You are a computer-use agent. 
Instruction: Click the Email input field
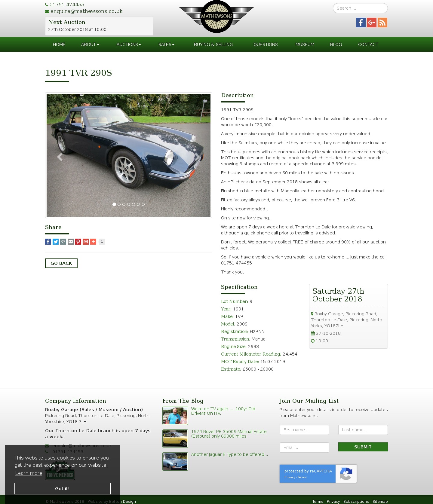point(304,447)
